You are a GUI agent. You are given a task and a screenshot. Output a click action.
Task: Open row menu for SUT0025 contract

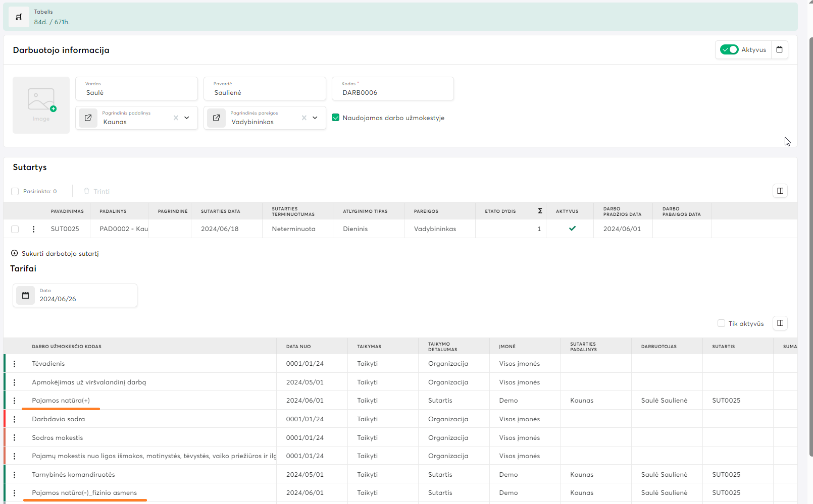click(x=34, y=229)
